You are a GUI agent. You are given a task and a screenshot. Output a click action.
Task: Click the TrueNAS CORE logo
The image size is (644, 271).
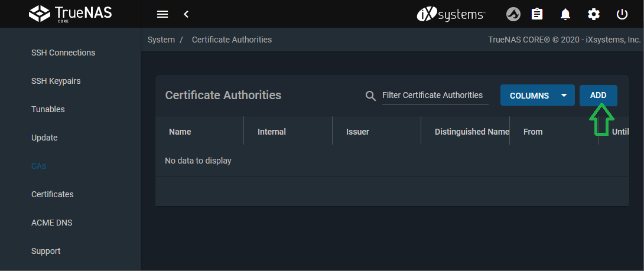click(x=70, y=14)
